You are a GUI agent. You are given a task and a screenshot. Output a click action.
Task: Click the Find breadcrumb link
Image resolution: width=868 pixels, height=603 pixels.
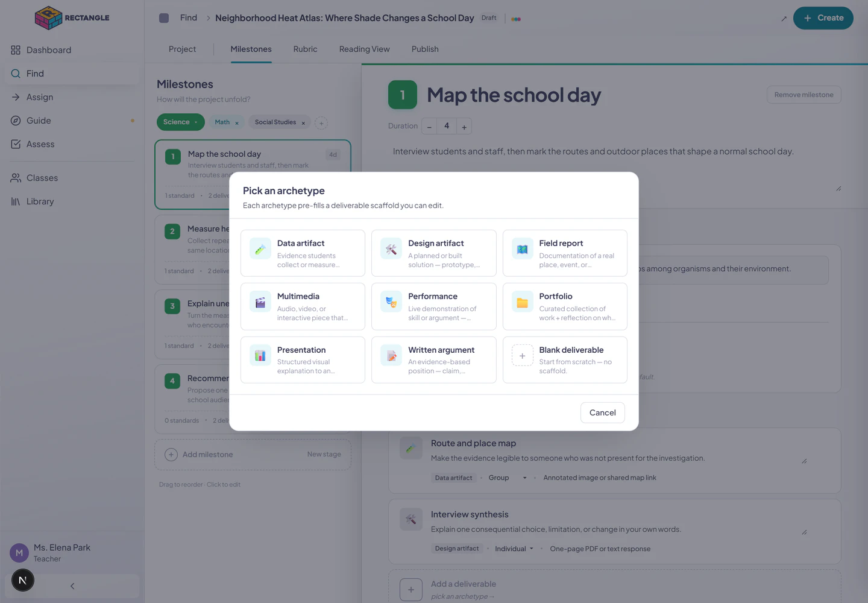[189, 18]
